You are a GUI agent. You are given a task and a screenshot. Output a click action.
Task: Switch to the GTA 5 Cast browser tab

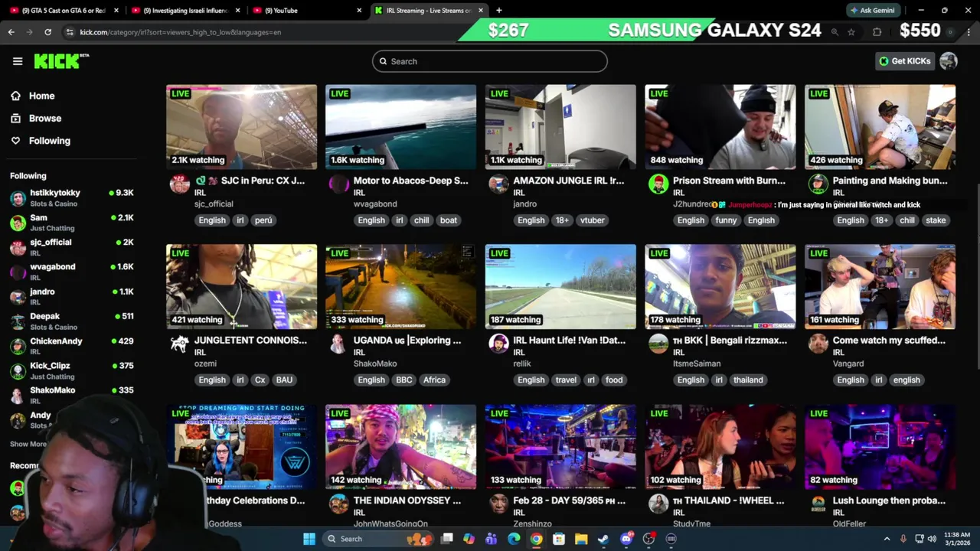coord(64,11)
